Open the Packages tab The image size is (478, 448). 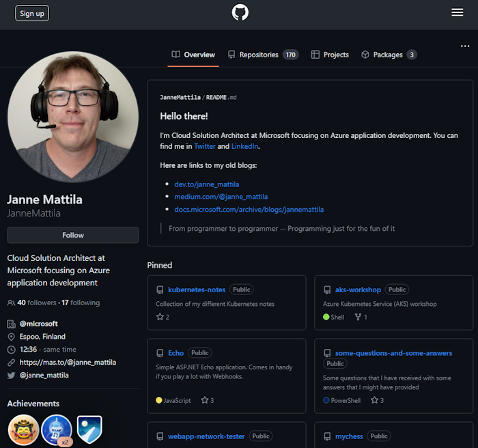[x=389, y=55]
